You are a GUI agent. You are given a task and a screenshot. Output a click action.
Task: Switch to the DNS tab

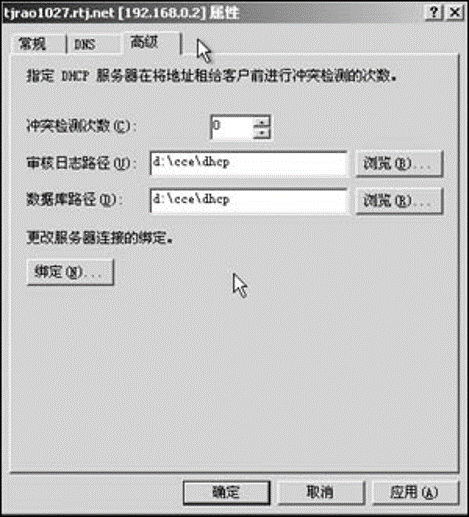point(85,44)
